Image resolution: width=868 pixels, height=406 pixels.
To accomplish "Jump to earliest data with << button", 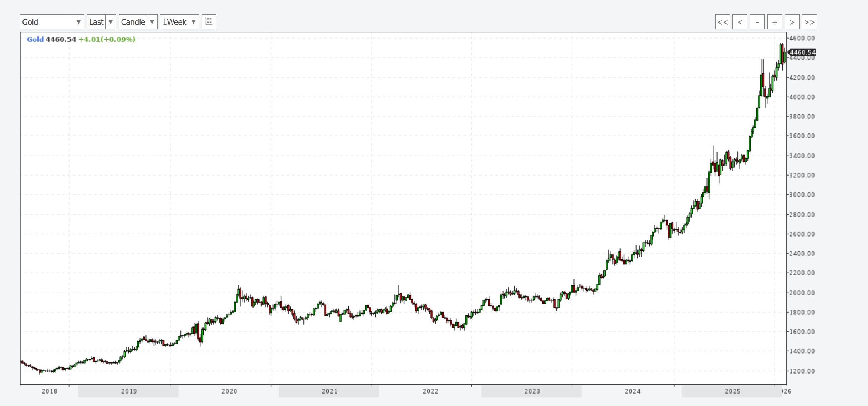I will (x=723, y=22).
